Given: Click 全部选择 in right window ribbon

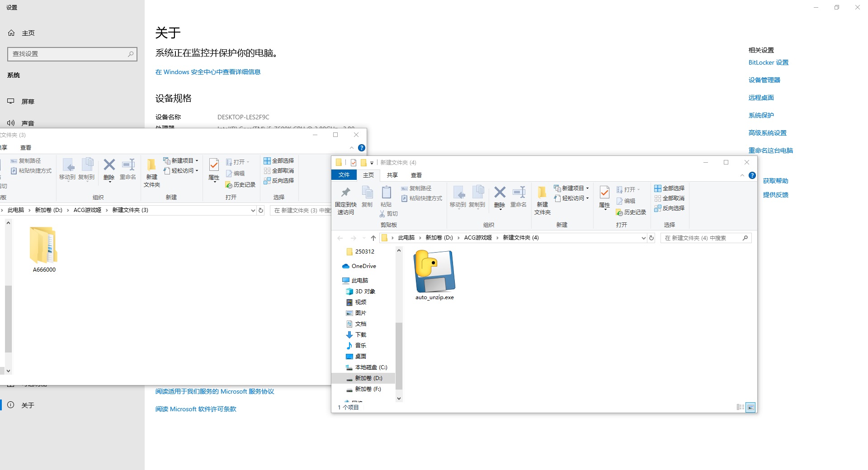Looking at the screenshot, I should (670, 188).
